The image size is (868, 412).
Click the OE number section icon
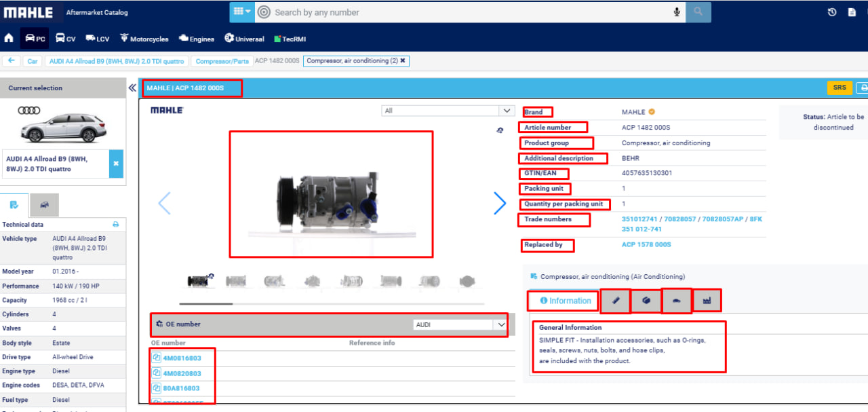click(159, 324)
